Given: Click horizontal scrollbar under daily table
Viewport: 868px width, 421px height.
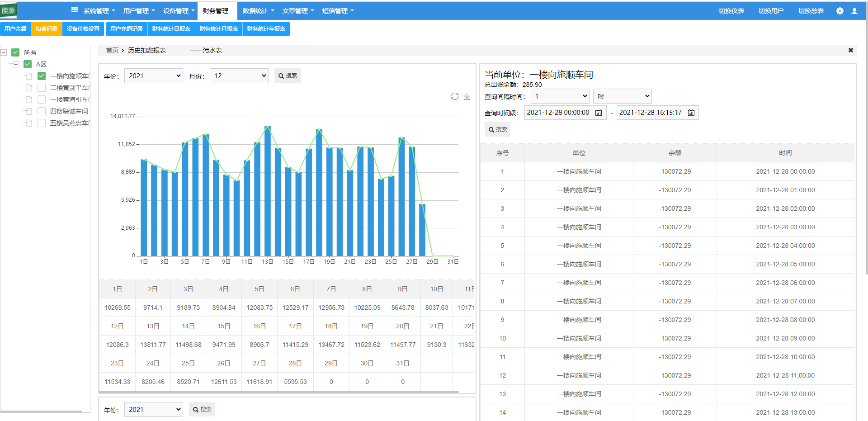Looking at the screenshot, I should [278, 392].
